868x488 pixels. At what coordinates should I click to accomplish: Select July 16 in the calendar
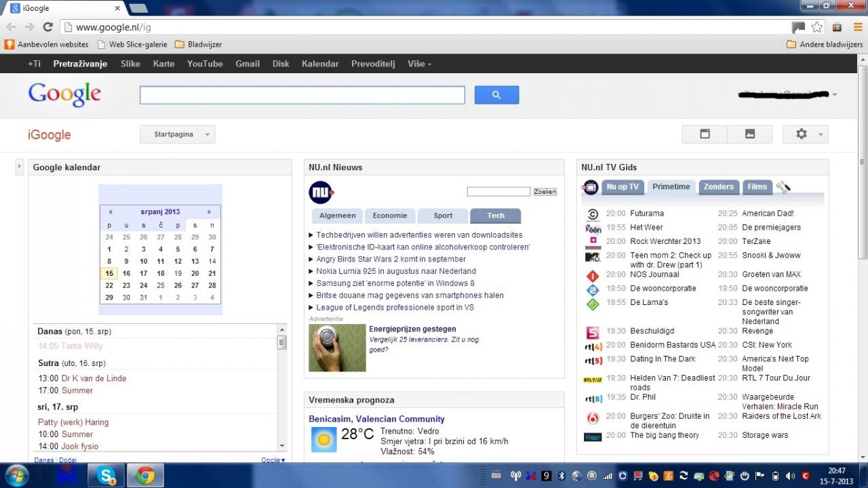click(x=126, y=274)
